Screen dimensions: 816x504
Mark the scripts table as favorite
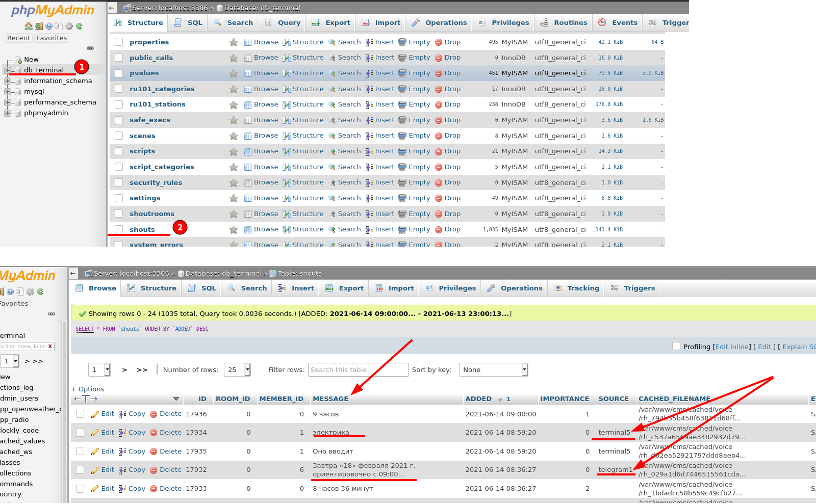point(234,151)
